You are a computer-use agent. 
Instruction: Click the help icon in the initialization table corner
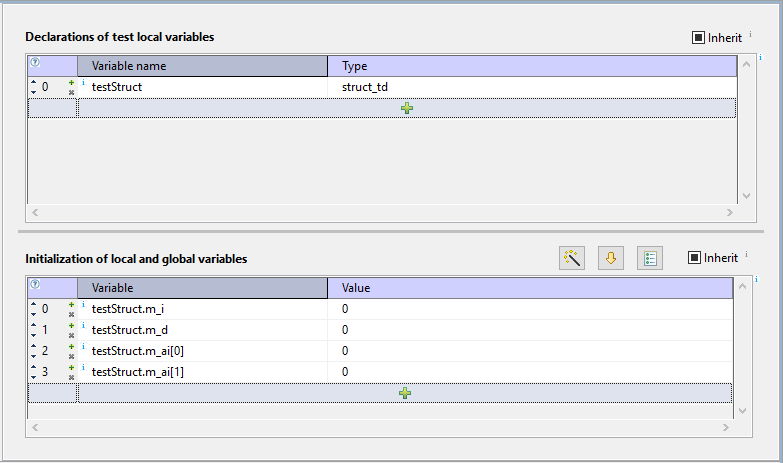34,284
